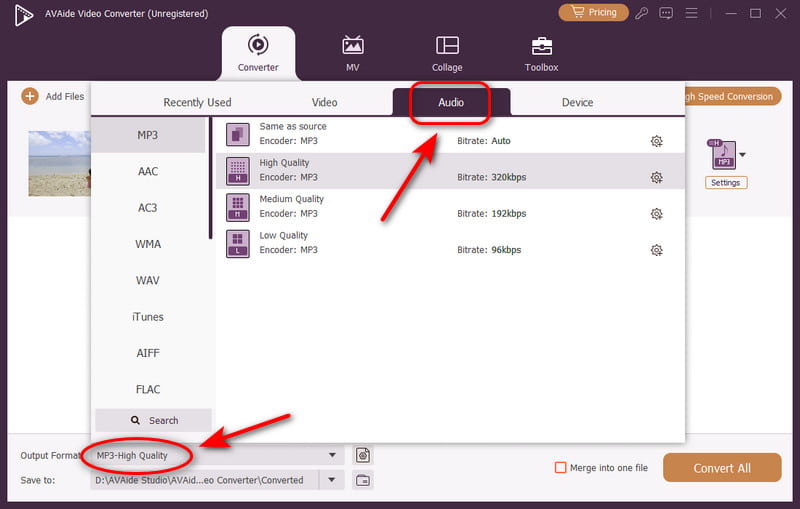Click the Pricing button
The width and height of the screenshot is (800, 509).
point(592,13)
